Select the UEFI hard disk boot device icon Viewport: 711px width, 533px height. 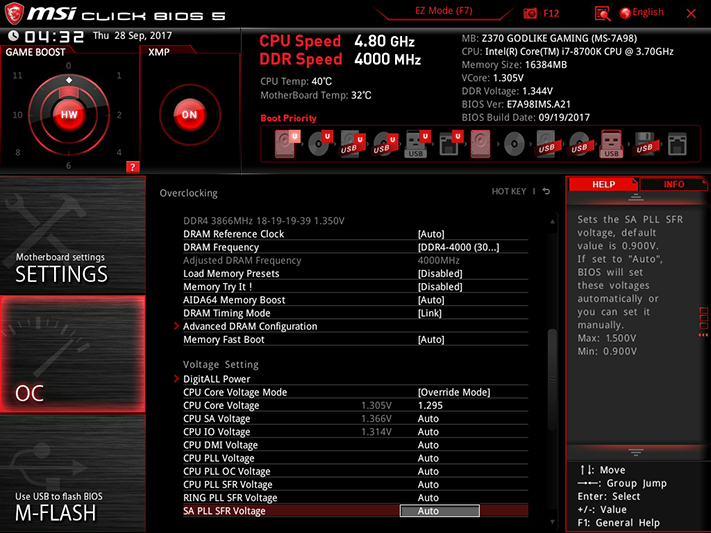pyautogui.click(x=287, y=143)
